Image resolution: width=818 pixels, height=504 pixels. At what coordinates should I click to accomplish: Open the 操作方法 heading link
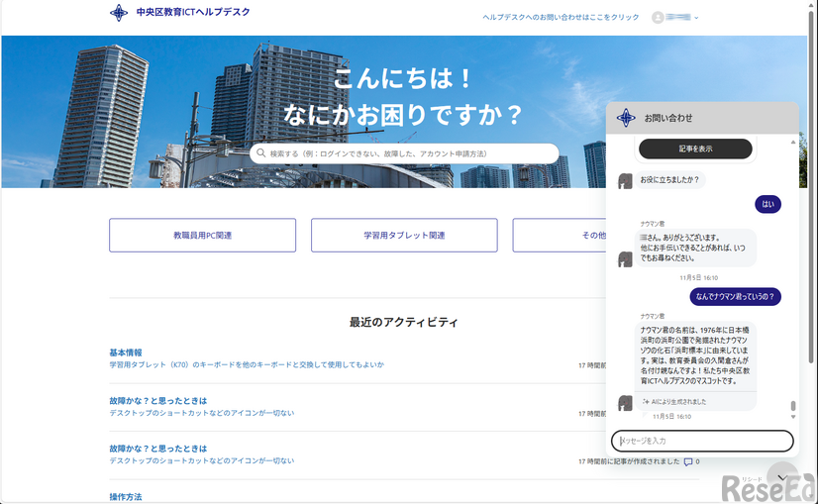tap(125, 497)
